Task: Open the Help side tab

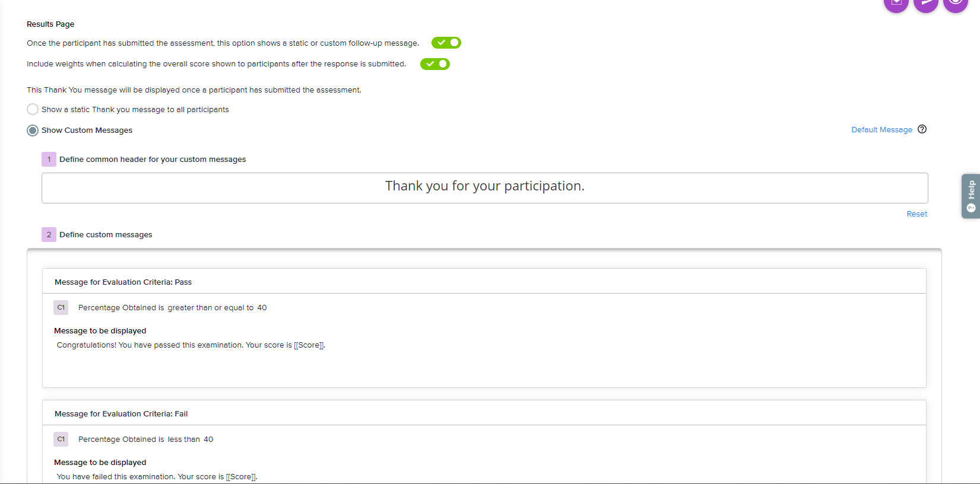Action: point(971,196)
